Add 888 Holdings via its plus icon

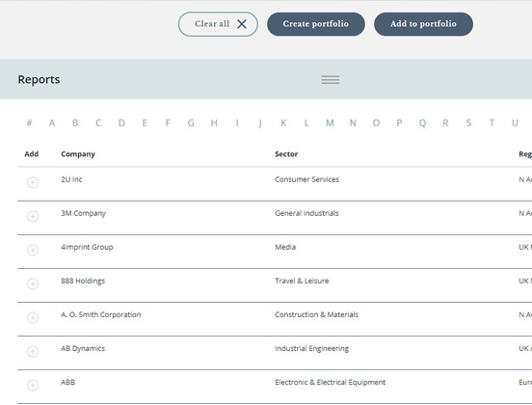pyautogui.click(x=33, y=283)
